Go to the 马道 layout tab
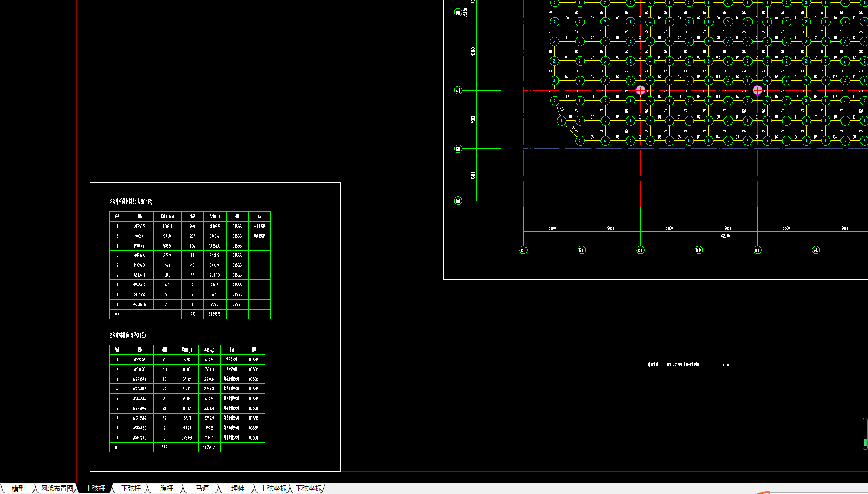Viewport: 868px width, 494px height. coord(202,489)
